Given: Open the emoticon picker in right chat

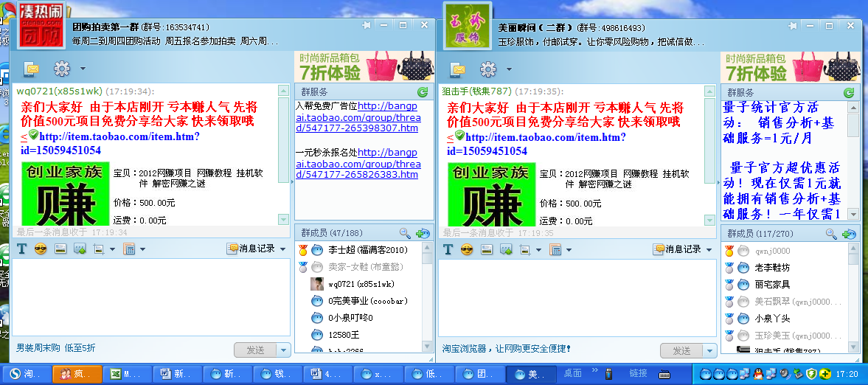Looking at the screenshot, I should (467, 249).
